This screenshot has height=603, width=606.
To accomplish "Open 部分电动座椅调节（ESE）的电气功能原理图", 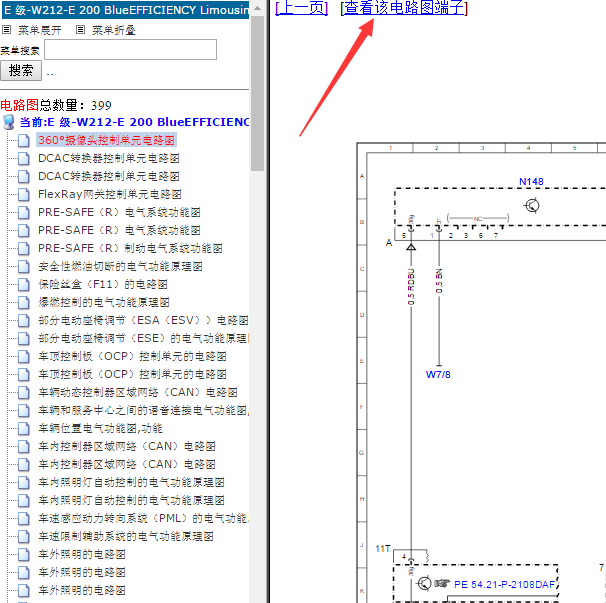I will pos(143,338).
